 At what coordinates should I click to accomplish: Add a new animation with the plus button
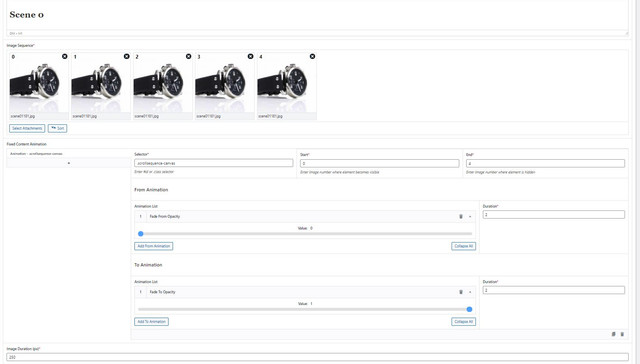point(69,163)
